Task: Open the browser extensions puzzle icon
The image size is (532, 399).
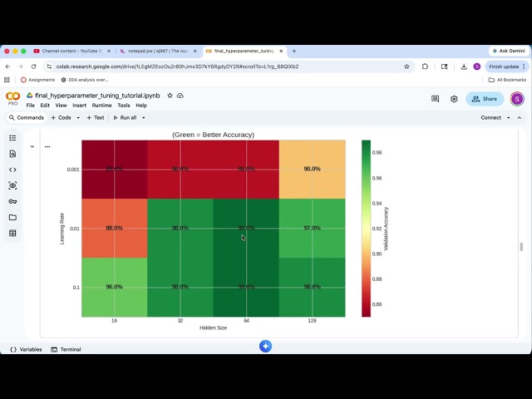Action: (425, 66)
